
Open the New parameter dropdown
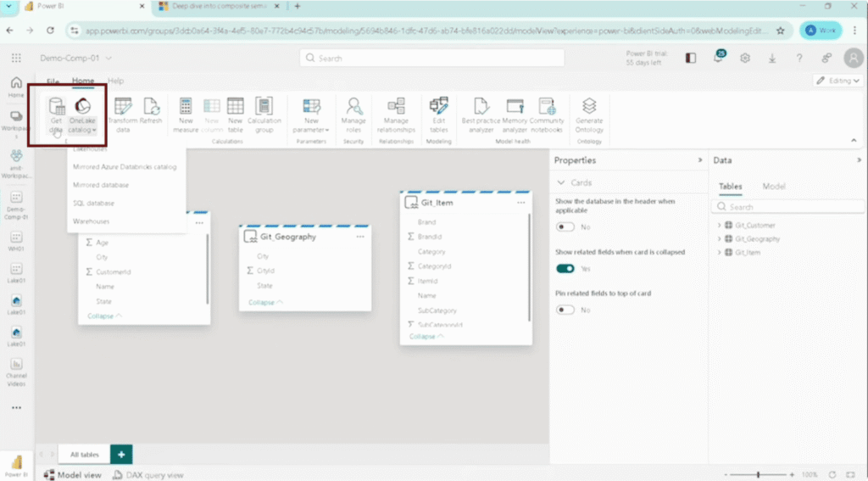pyautogui.click(x=311, y=115)
